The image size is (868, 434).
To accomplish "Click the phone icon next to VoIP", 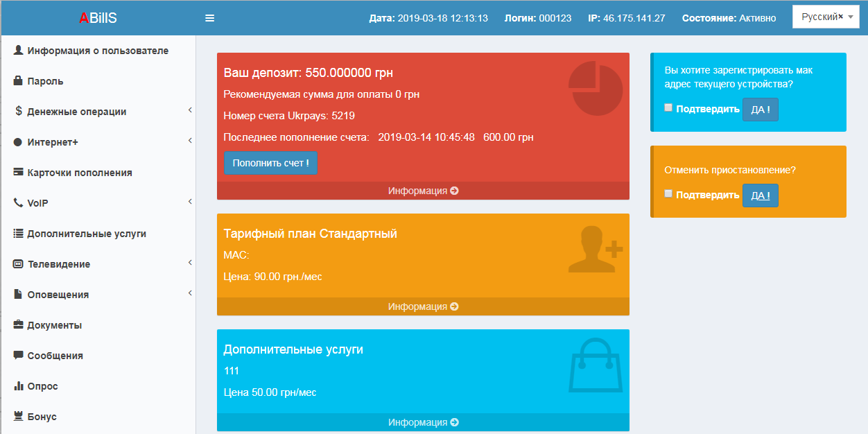I will click(x=19, y=203).
